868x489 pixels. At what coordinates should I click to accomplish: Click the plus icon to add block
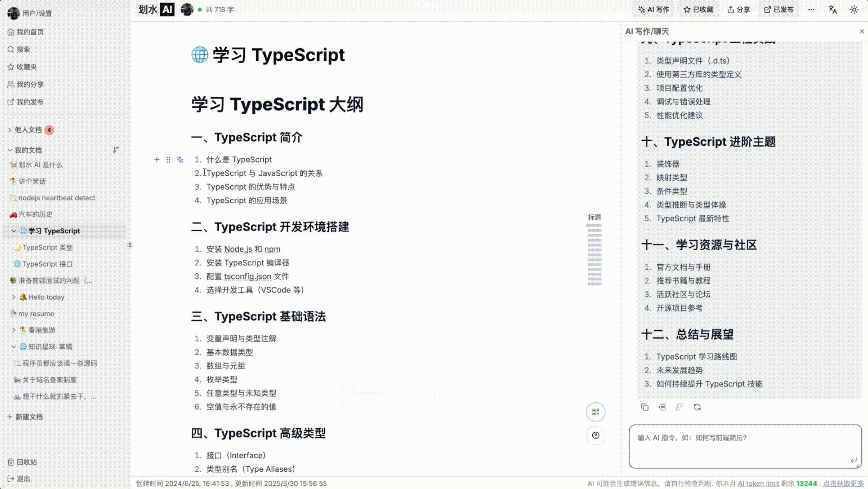tap(157, 160)
